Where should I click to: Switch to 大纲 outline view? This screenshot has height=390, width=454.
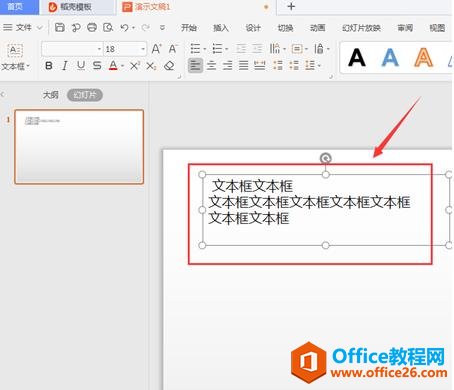click(x=51, y=95)
